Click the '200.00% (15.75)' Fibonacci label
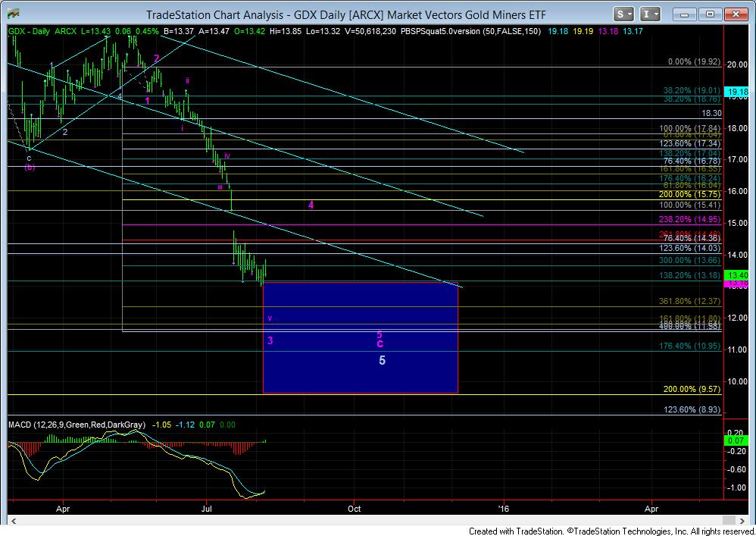 point(690,194)
